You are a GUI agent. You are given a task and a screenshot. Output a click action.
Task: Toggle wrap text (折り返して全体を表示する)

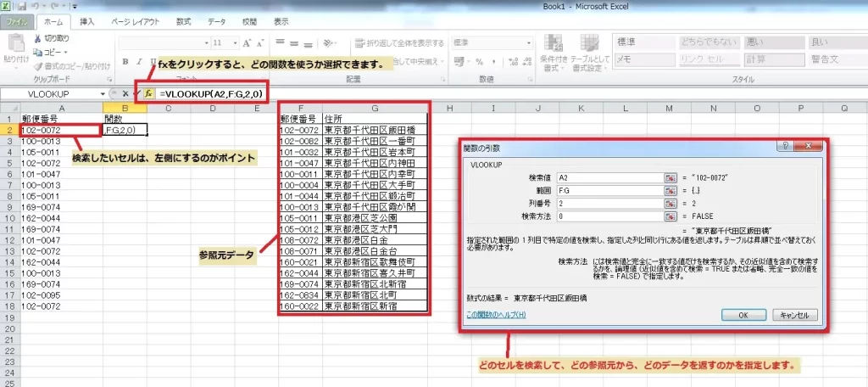click(400, 42)
